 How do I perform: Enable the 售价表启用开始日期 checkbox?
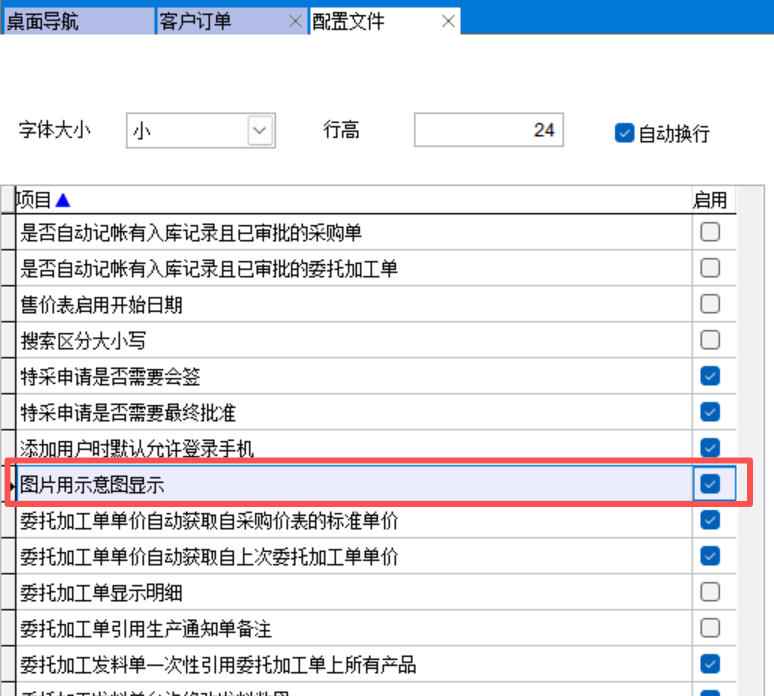[710, 304]
